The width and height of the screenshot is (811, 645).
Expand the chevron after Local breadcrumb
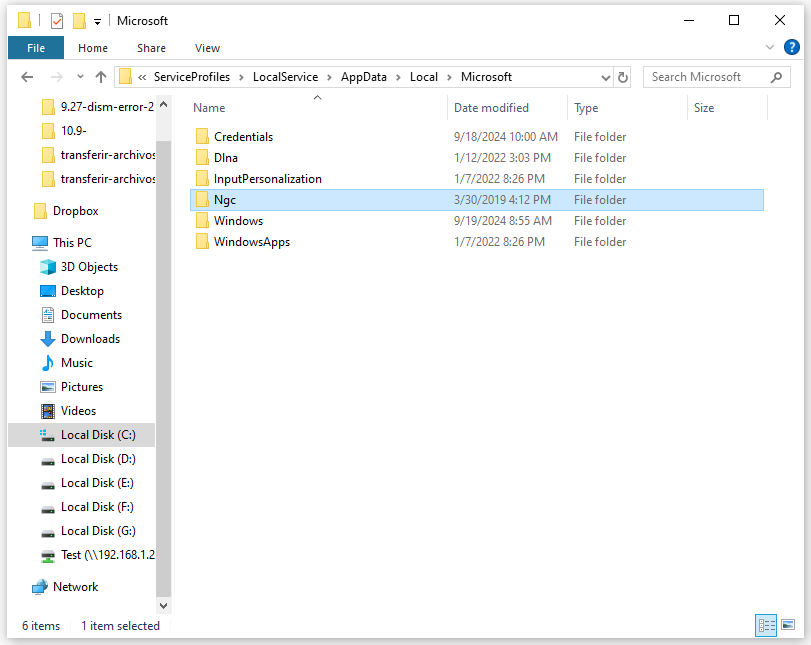pos(449,78)
